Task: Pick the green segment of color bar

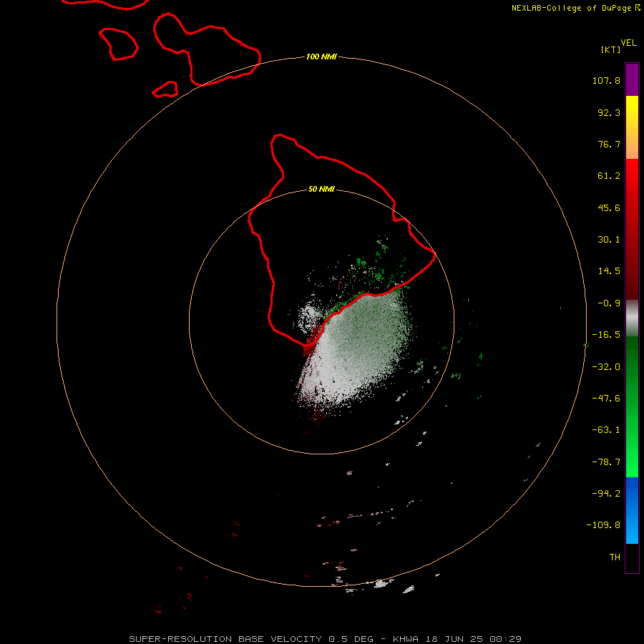Action: click(x=632, y=406)
